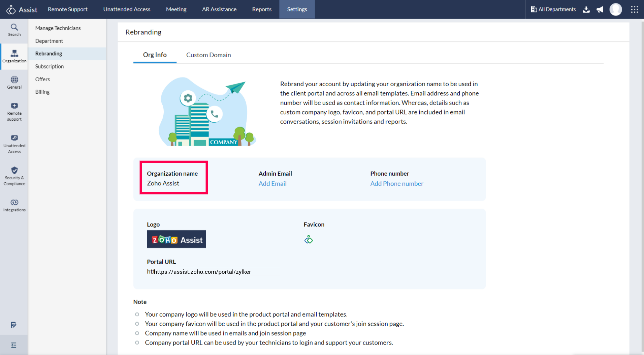Click the Zoho Assist logo icon
The height and width of the screenshot is (355, 644).
pos(11,9)
